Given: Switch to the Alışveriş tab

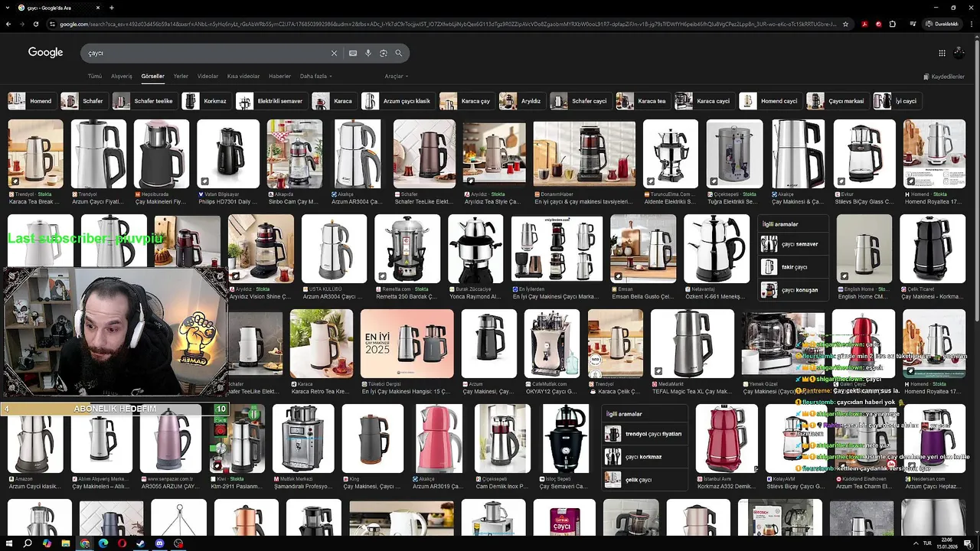Looking at the screenshot, I should [x=122, y=77].
